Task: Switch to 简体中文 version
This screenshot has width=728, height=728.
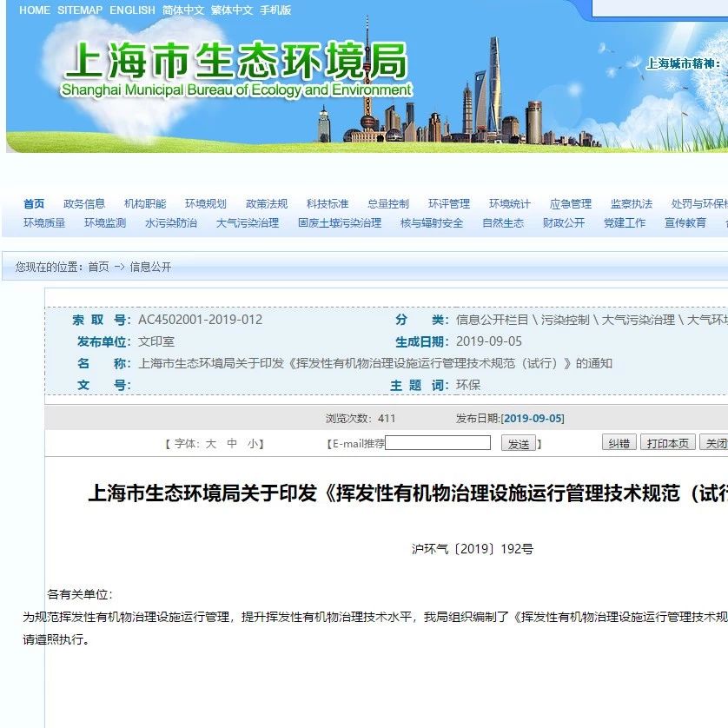Action: (183, 10)
